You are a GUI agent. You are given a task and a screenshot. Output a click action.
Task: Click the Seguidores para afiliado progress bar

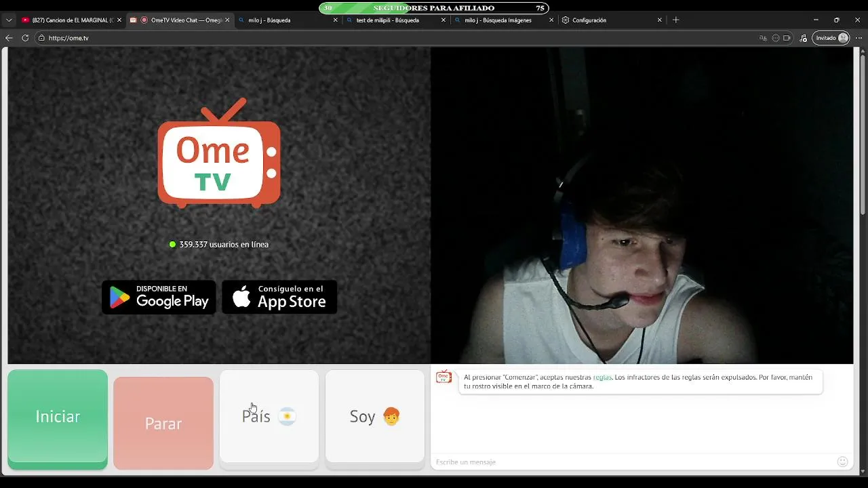pos(434,8)
